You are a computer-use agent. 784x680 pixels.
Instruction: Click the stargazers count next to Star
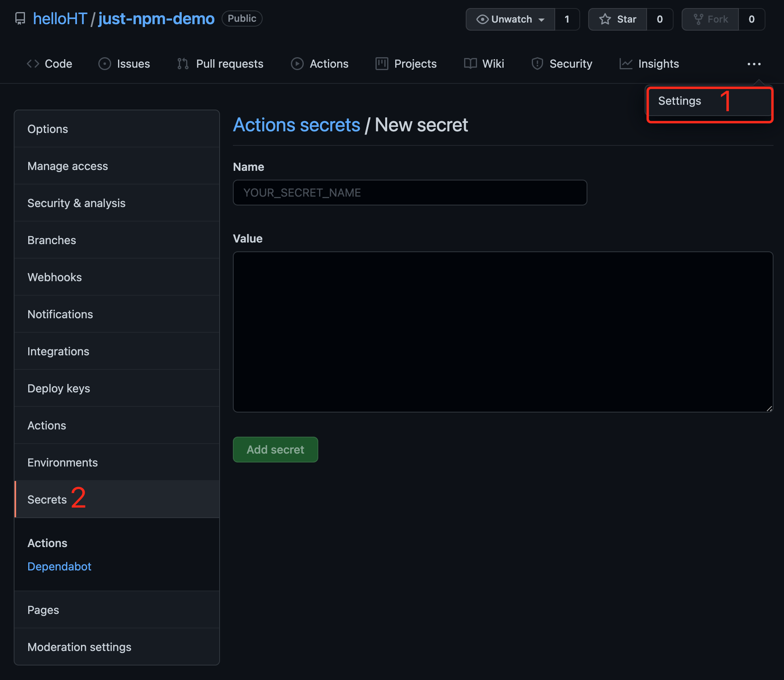click(x=660, y=19)
